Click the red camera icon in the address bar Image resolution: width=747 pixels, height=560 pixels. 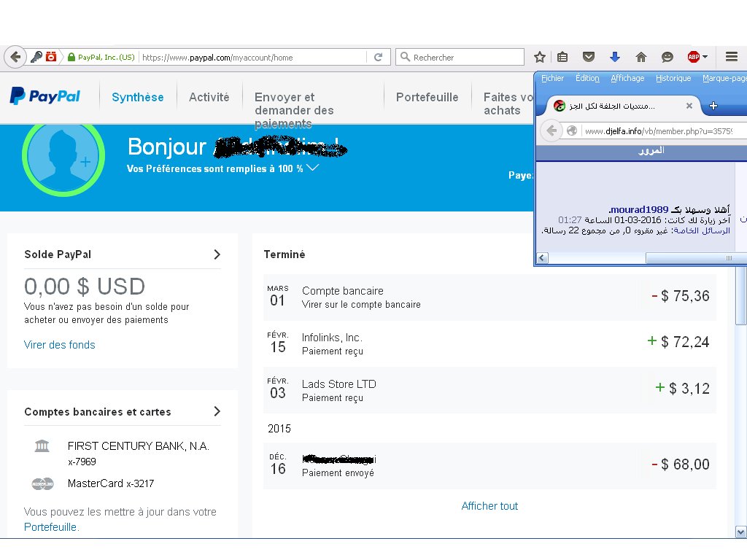[51, 57]
